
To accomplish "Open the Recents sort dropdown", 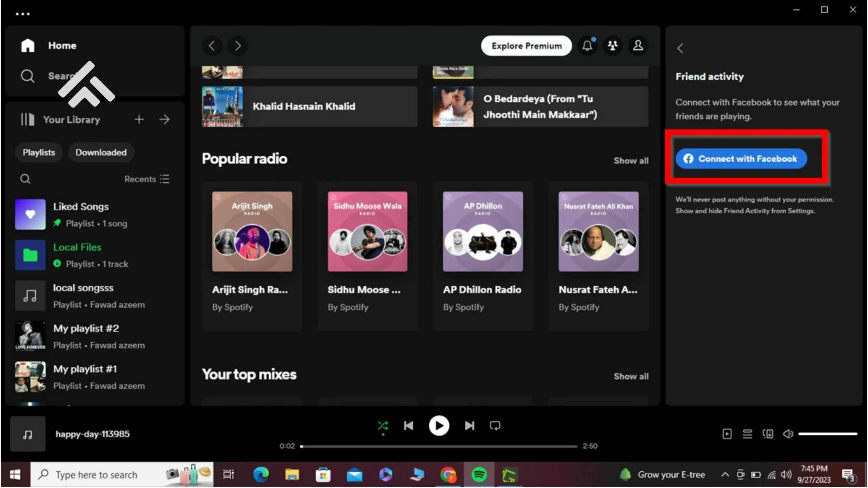I will (x=147, y=179).
